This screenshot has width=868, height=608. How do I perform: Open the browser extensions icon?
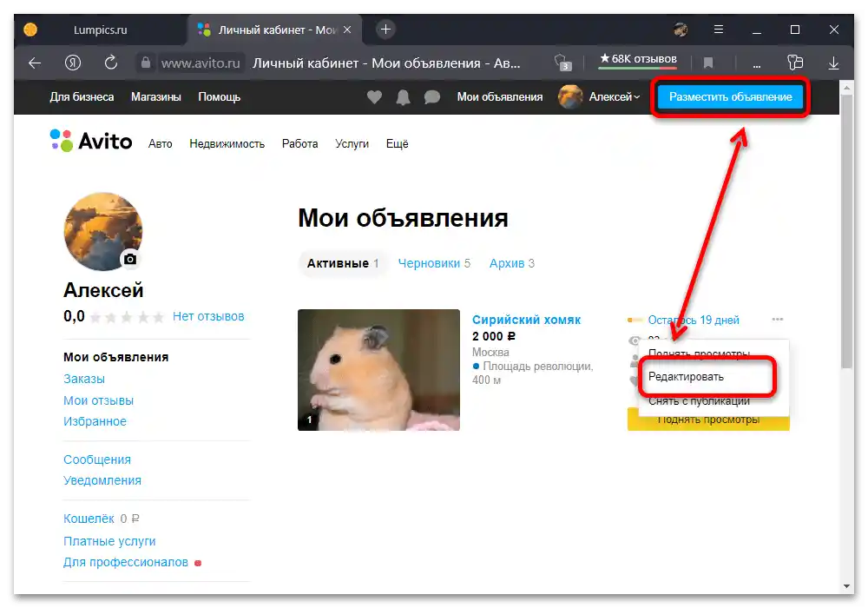[795, 63]
